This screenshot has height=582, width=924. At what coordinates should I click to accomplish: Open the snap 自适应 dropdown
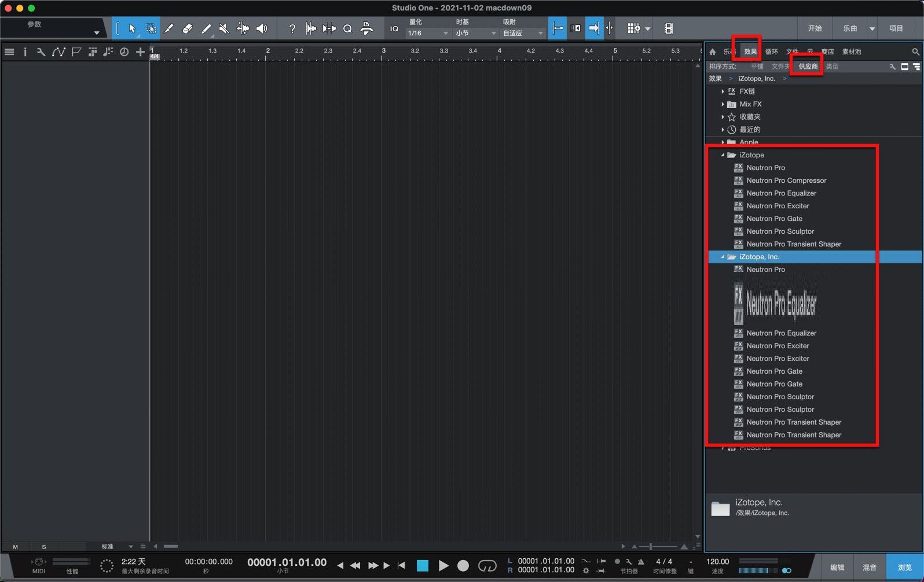click(x=523, y=34)
